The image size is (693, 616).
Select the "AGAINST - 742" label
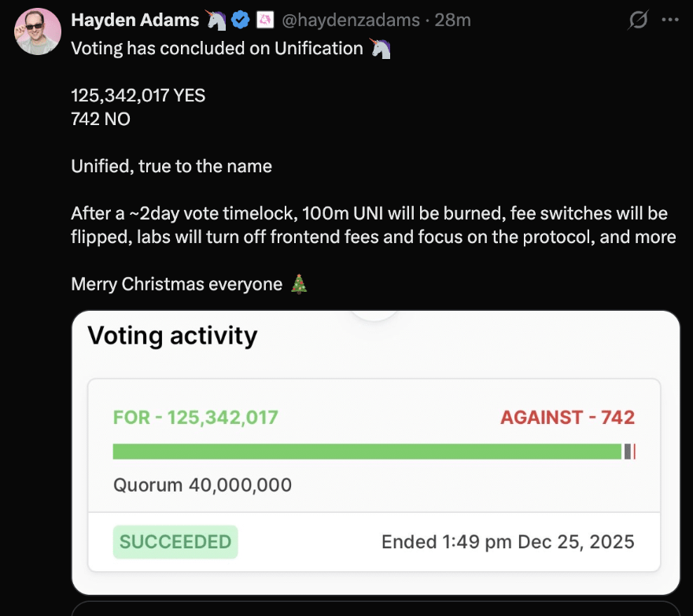click(567, 417)
